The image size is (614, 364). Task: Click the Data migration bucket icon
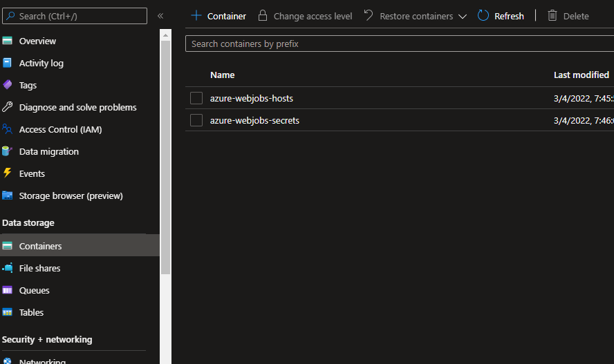pos(7,151)
